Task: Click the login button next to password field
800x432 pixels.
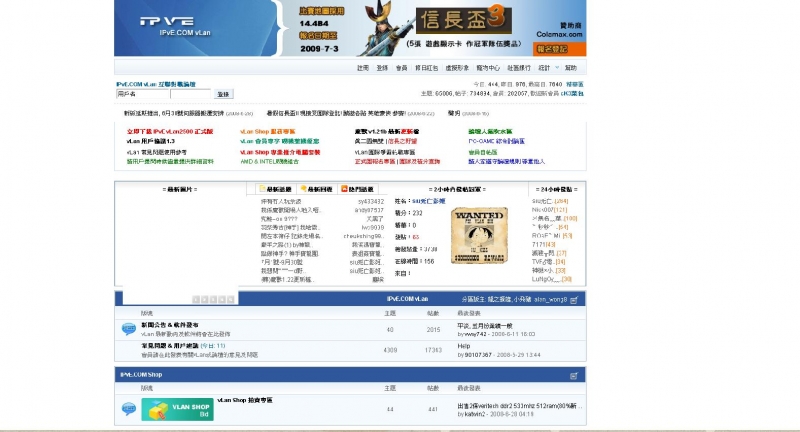Action: (223, 94)
